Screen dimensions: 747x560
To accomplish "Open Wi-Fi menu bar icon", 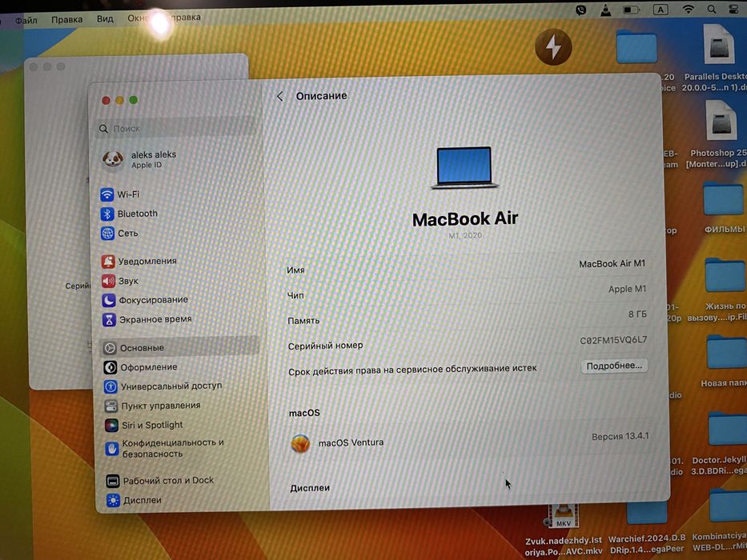I will pyautogui.click(x=688, y=9).
